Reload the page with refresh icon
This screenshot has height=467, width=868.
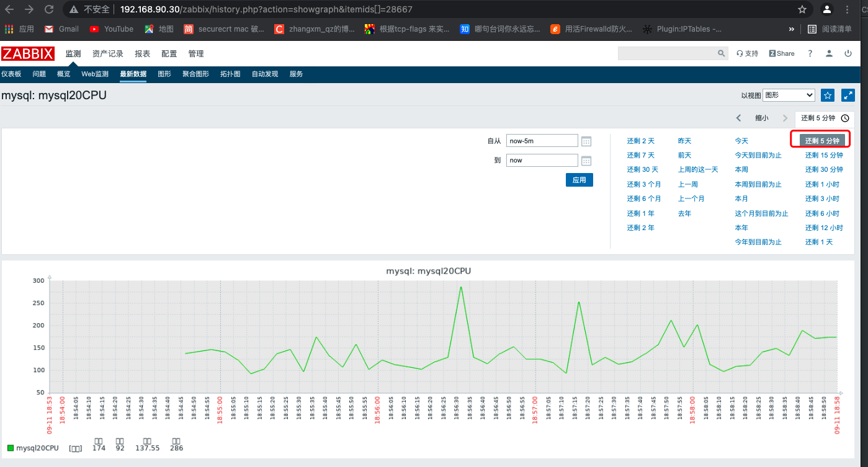49,9
